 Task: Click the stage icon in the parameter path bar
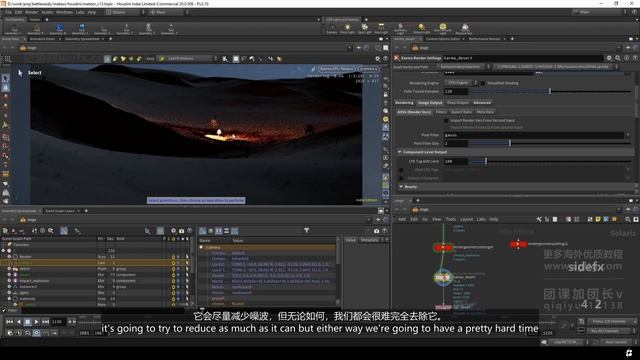pos(416,48)
